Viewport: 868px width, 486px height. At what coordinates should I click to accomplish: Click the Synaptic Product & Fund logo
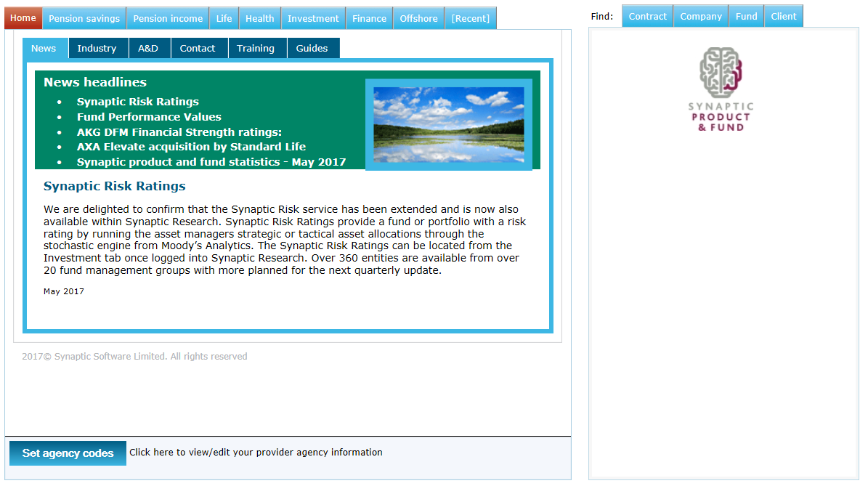pos(721,89)
